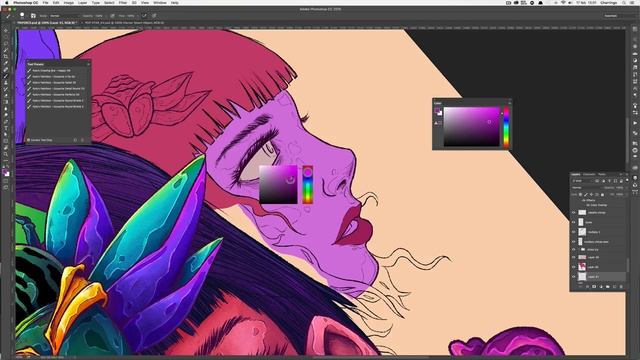This screenshot has height=360, width=640.
Task: Toggle layer filtering switch in Layers panel
Action: click(627, 180)
